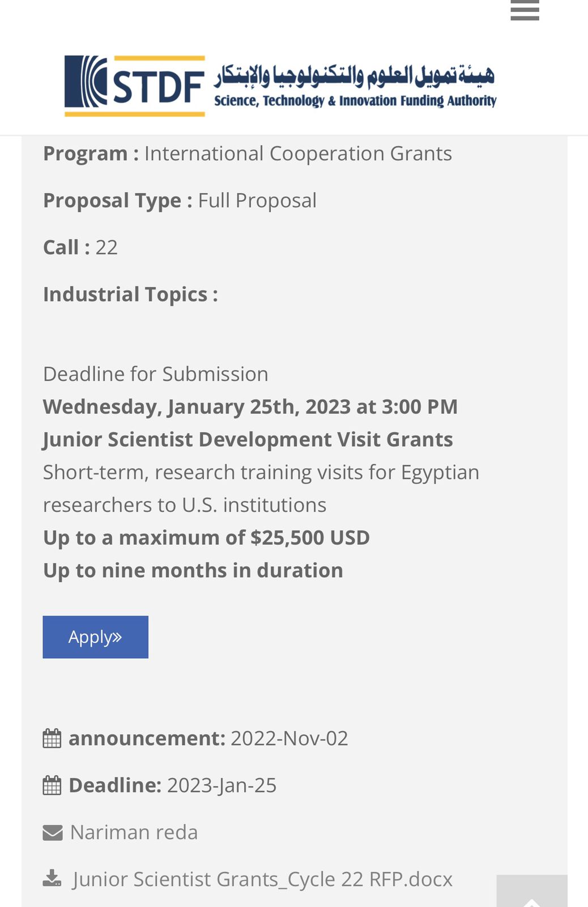Screen dimensions: 588x907
Task: Click the International Cooperation Grants program text
Action: [298, 154]
